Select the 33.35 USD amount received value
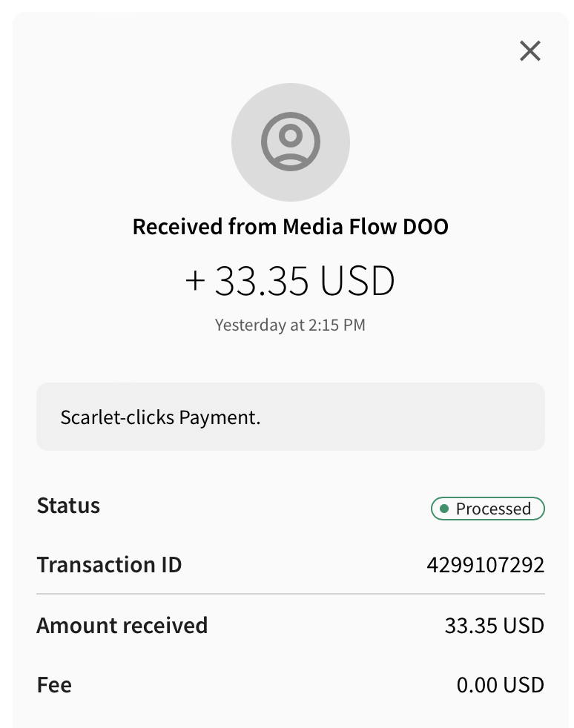This screenshot has height=728, width=574. 495,626
